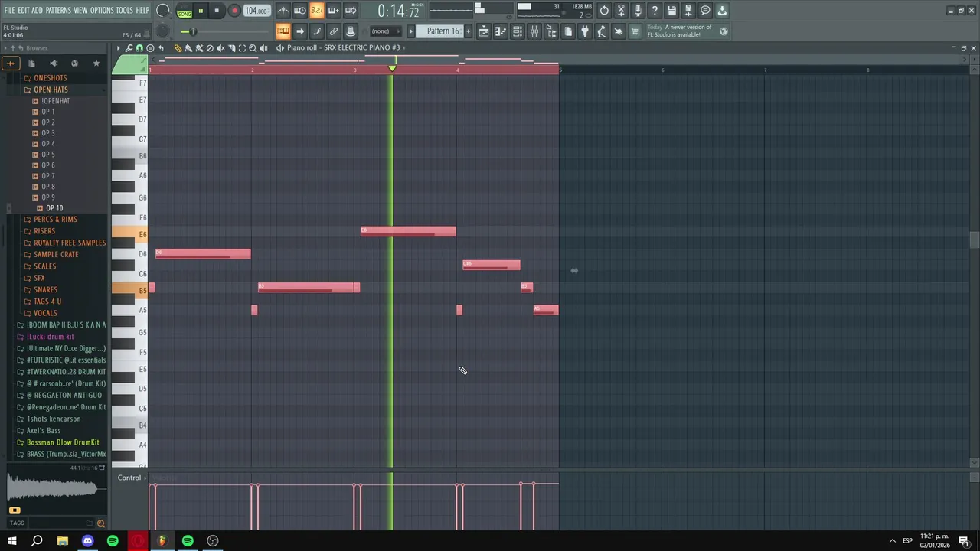Click the microphone one-click recording icon
The image size is (980, 551).
[638, 11]
